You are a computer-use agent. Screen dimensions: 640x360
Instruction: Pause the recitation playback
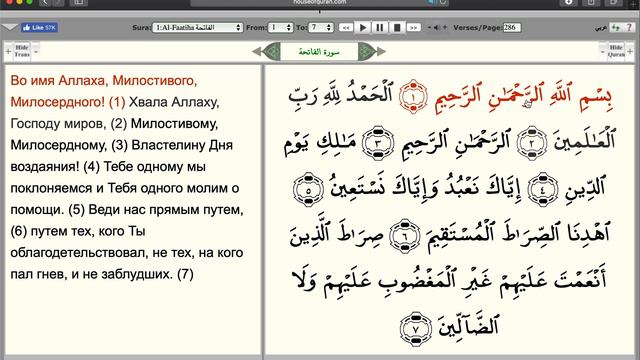tap(380, 27)
